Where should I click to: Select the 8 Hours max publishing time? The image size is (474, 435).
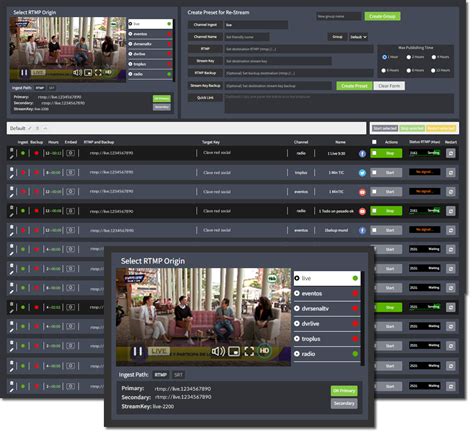[x=409, y=70]
